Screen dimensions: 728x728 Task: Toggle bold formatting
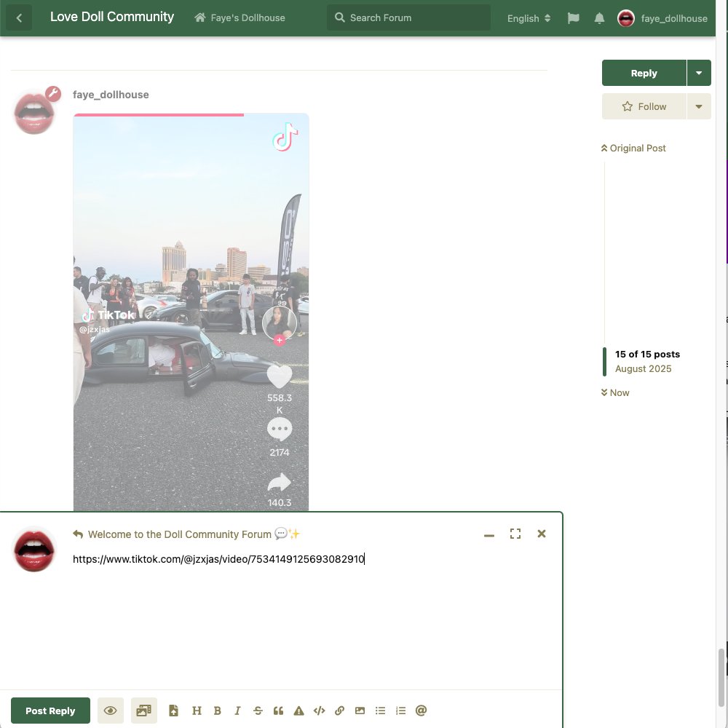pyautogui.click(x=217, y=711)
